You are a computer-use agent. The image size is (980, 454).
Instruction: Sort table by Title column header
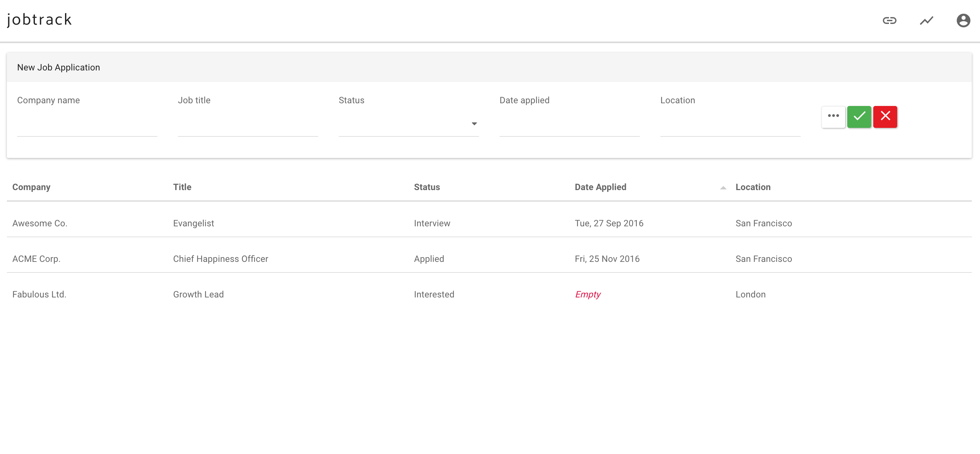(182, 187)
